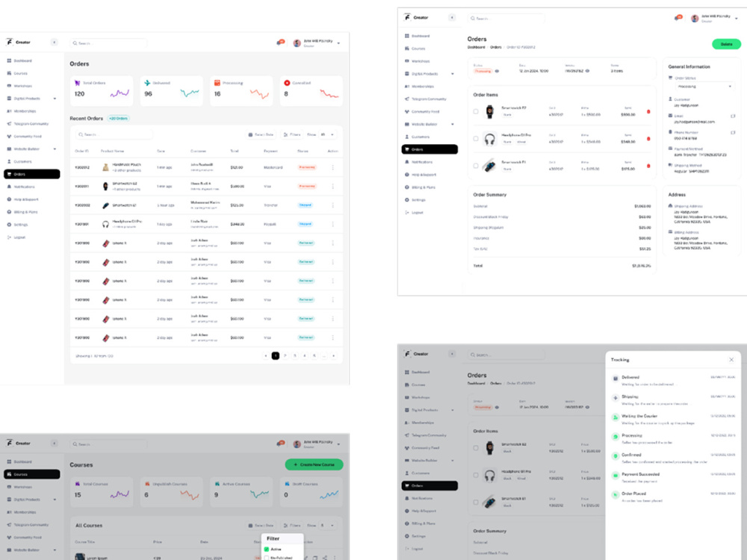This screenshot has width=747, height=560.
Task: Delete the bottom Smartwatch item with its red trash icon
Action: point(648,167)
